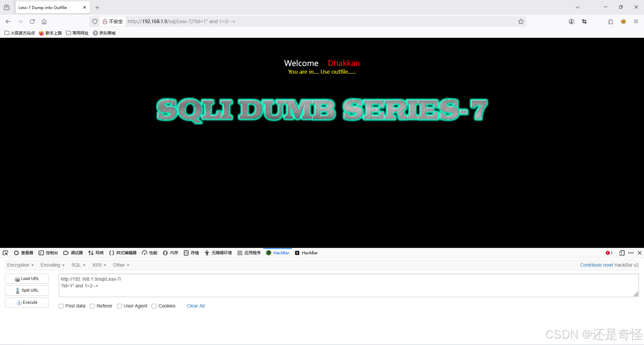Viewport: 644px width, 345px height.
Task: Click the insecure connection lock icon
Action: pos(105,21)
